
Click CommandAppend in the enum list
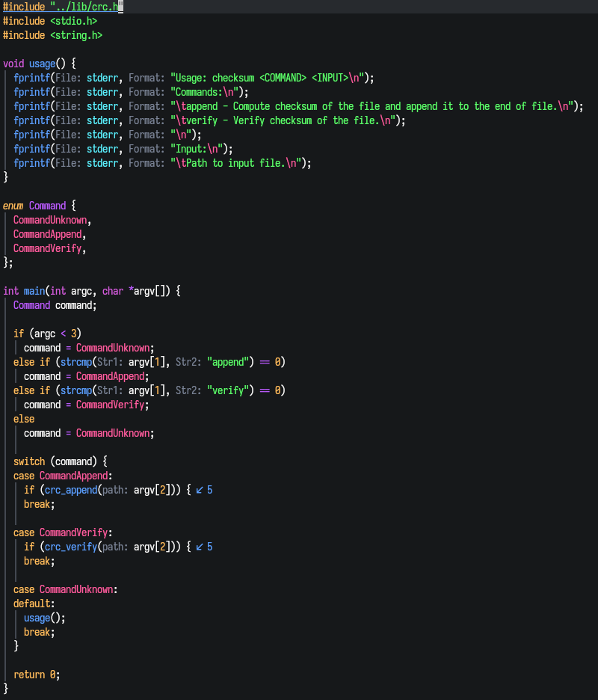click(x=47, y=234)
